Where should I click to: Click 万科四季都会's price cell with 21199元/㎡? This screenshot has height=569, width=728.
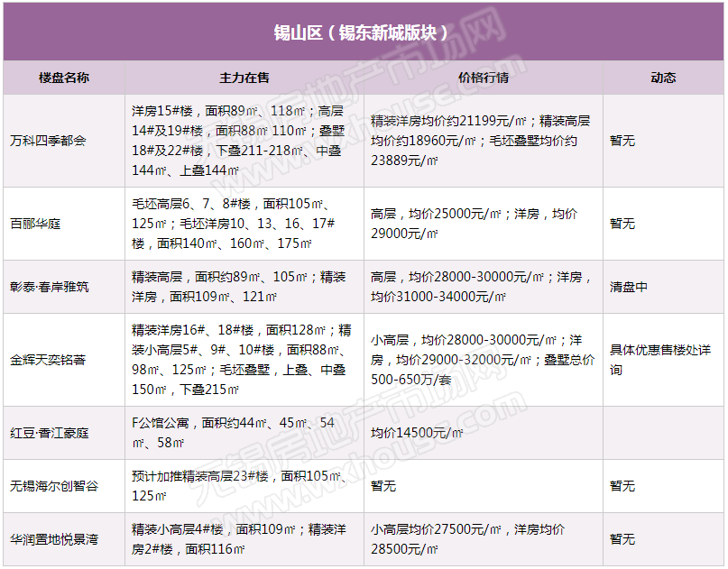pyautogui.click(x=482, y=141)
